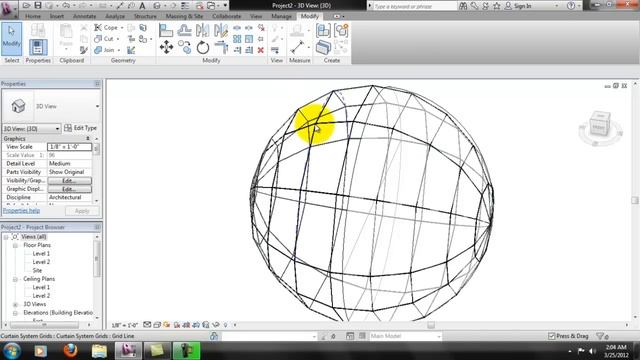Activate the Copy tool
The image size is (640, 360).
[x=184, y=47]
